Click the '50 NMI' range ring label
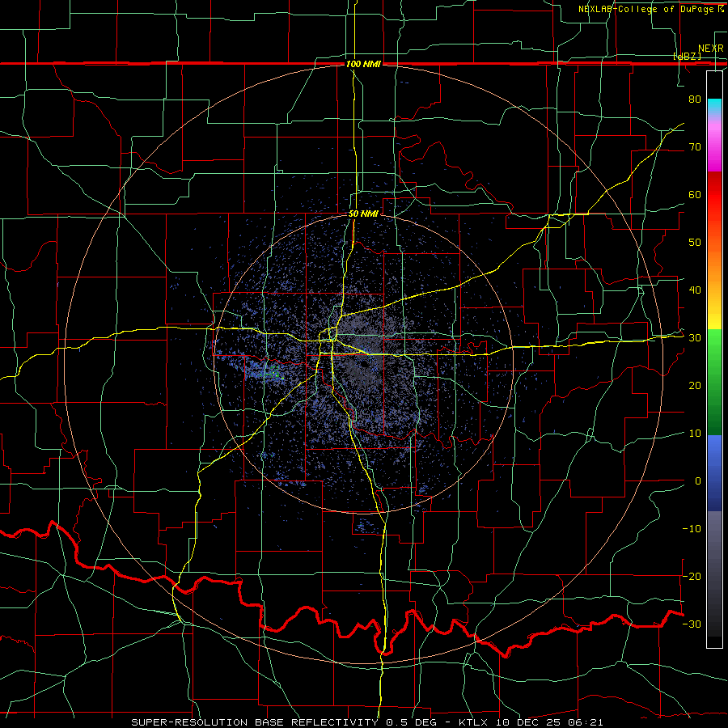This screenshot has width=728, height=728. pyautogui.click(x=363, y=214)
